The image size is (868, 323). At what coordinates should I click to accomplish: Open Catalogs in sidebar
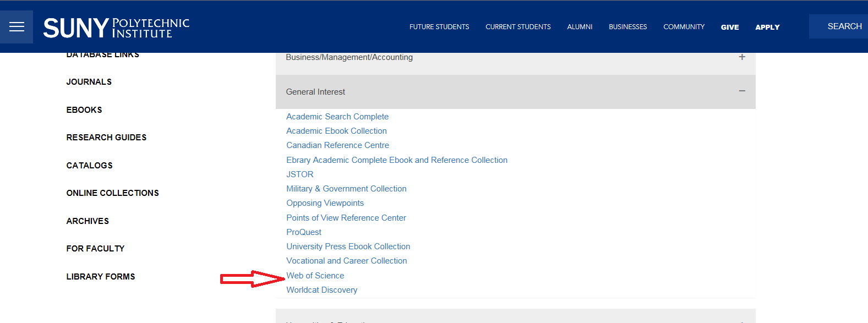[x=89, y=166]
